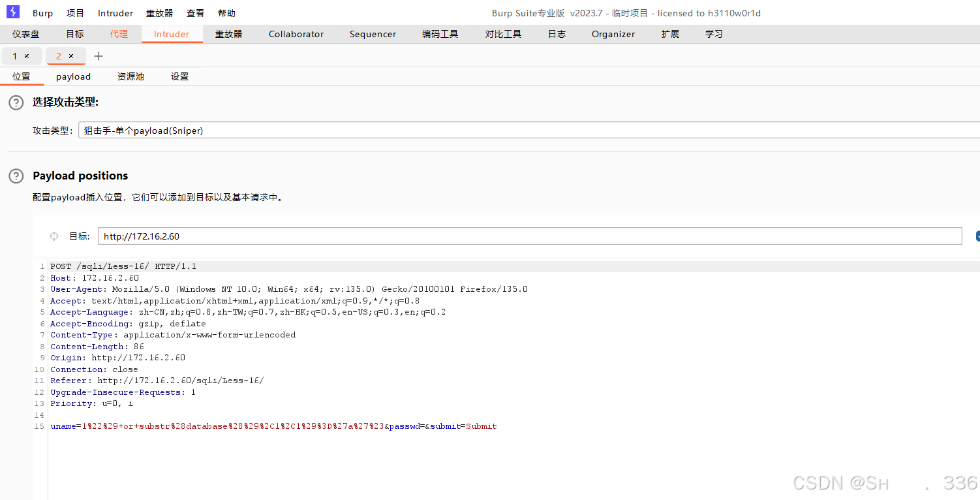Switch to the 对比工具 tab
Screen dimensions: 980x500
click(x=503, y=34)
